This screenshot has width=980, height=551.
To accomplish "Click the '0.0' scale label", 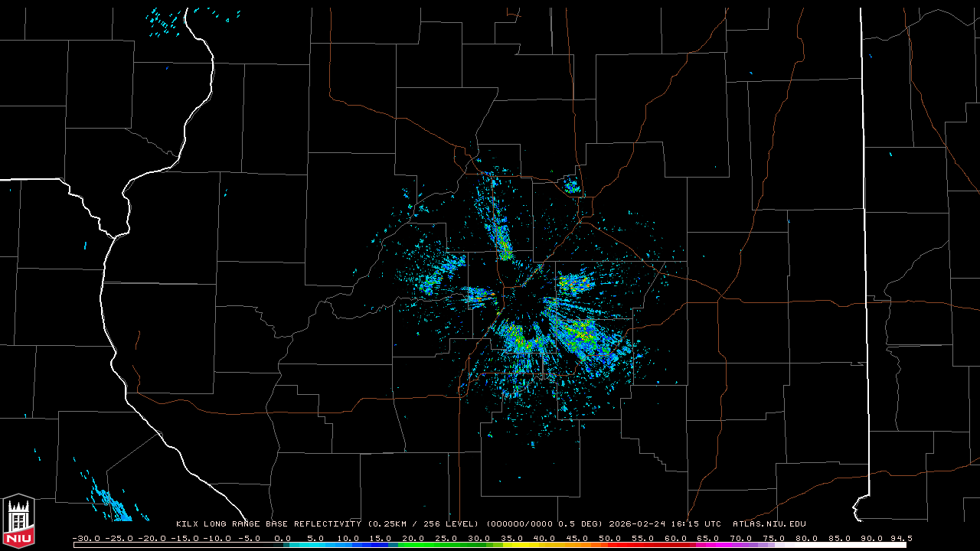I will pos(283,539).
